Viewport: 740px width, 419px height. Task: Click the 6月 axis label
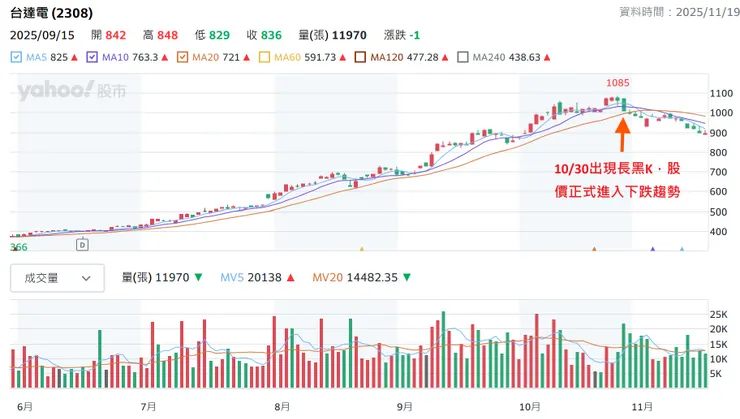coord(25,406)
